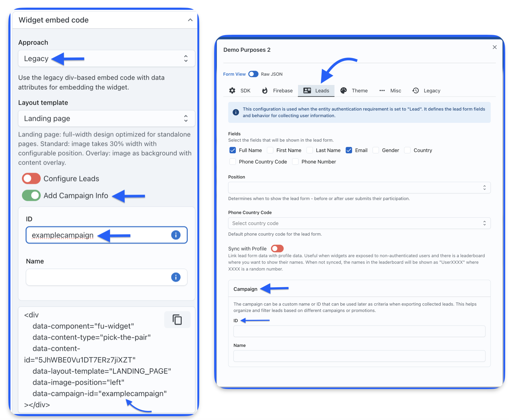The height and width of the screenshot is (420, 509).
Task: Uncheck the Full Name field checkbox
Action: [x=233, y=150]
